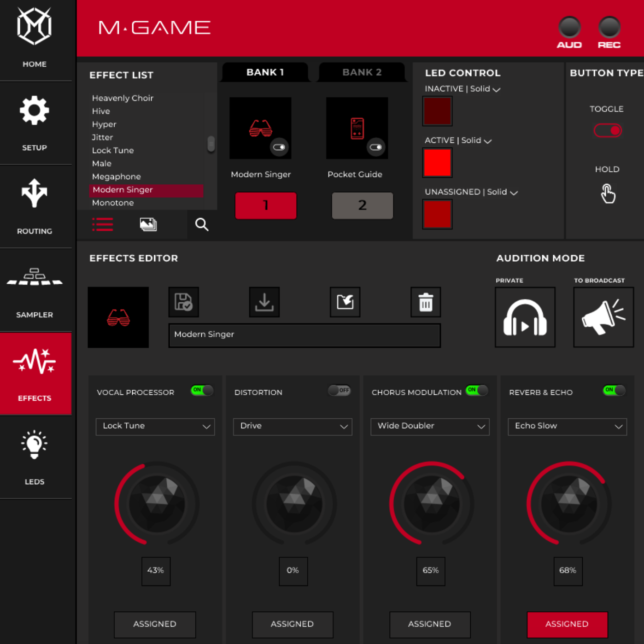Viewport: 644px width, 644px height.
Task: Turn on the Distortion switch
Action: pos(340,390)
